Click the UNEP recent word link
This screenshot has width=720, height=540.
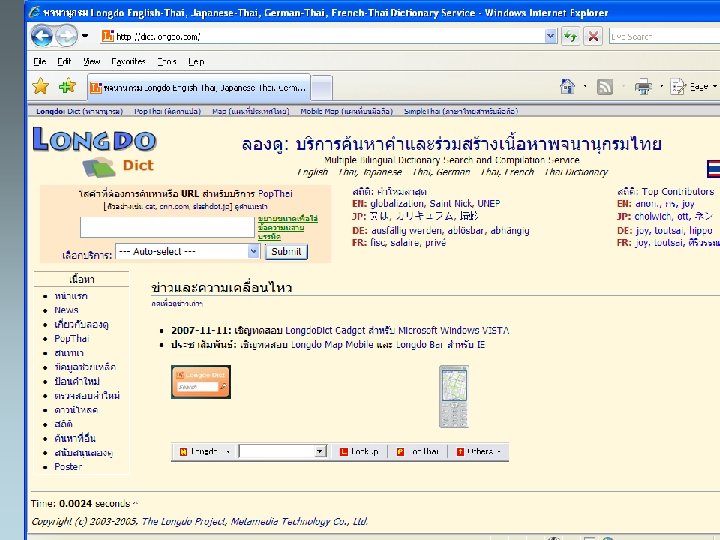489,203
